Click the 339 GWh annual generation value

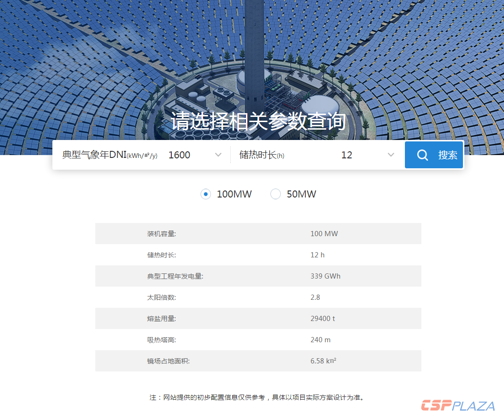point(326,276)
